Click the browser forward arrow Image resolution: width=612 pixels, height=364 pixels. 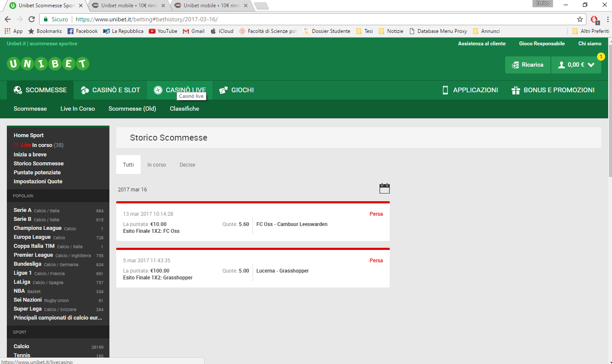tap(19, 19)
